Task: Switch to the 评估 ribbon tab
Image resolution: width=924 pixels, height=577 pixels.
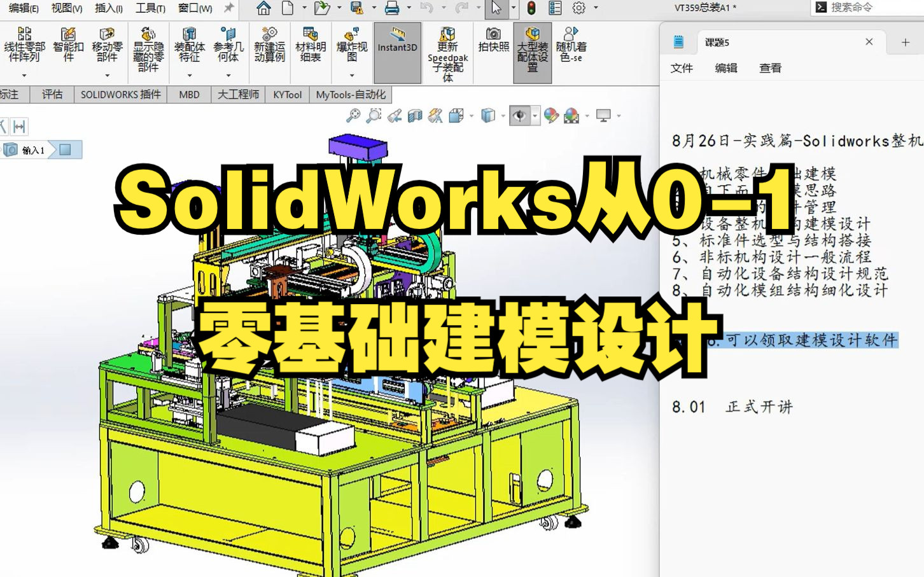Action: 52,94
